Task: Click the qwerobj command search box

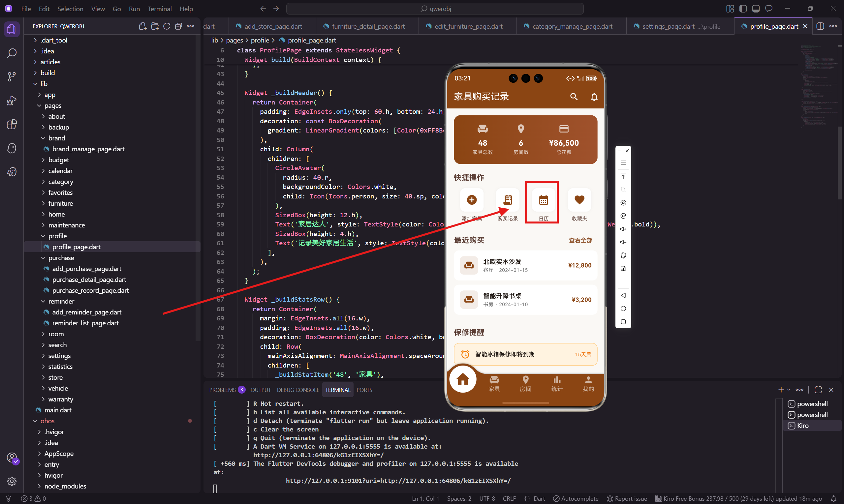Action: (435, 9)
